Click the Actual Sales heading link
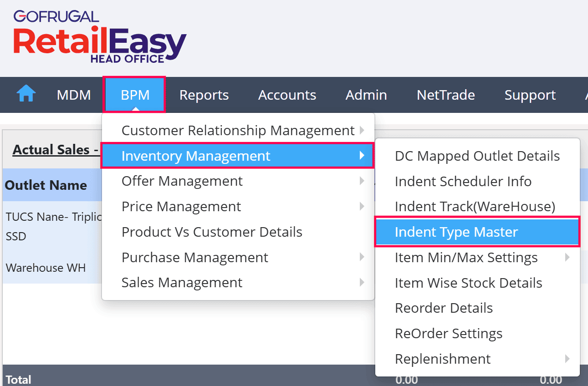Image resolution: width=588 pixels, height=386 pixels. pyautogui.click(x=56, y=150)
